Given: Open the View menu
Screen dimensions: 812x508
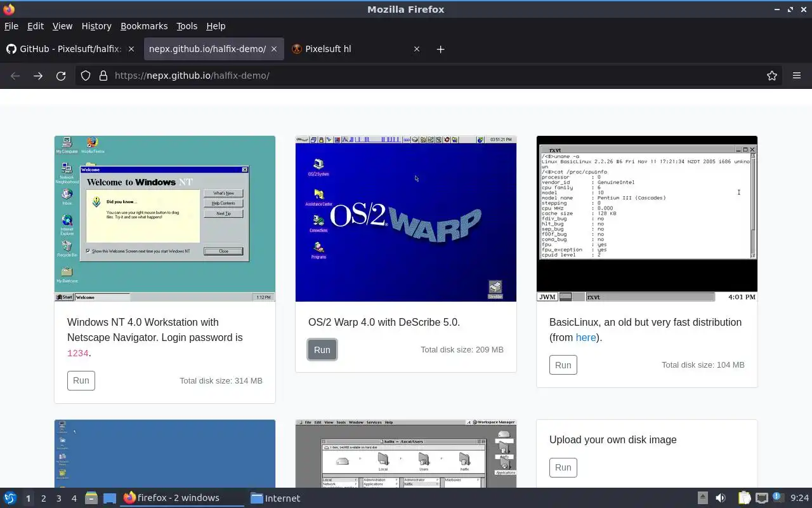Looking at the screenshot, I should point(62,26).
